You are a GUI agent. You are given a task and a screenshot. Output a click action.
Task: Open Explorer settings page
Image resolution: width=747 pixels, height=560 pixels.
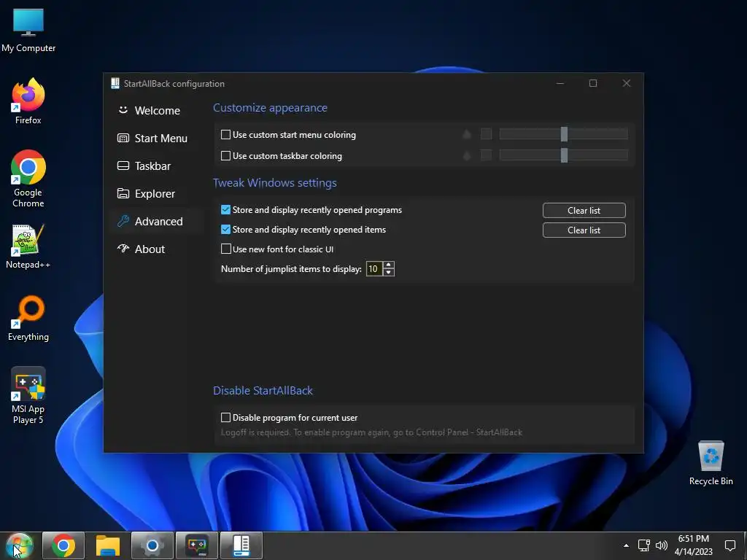146,194
